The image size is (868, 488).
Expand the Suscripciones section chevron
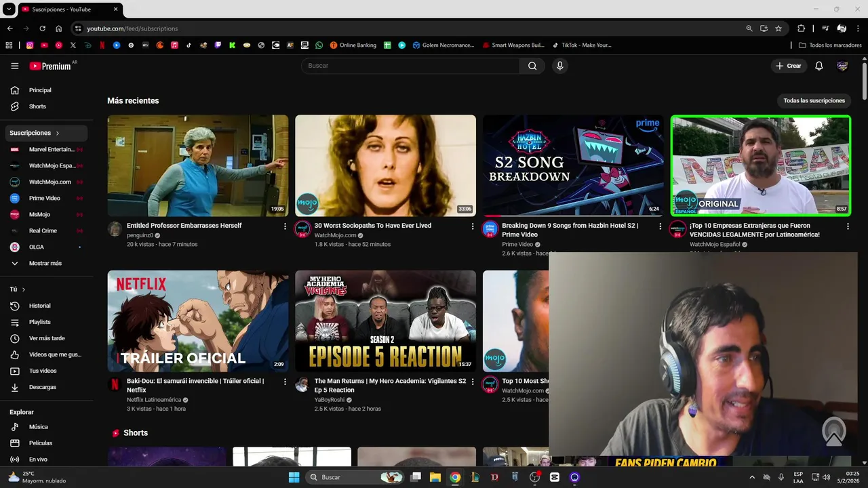click(58, 134)
